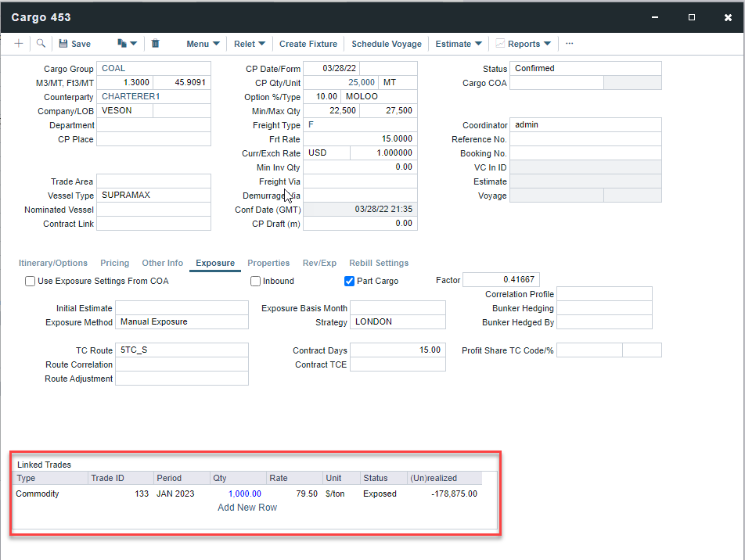Image resolution: width=745 pixels, height=560 pixels.
Task: Expand the Estimate dropdown
Action: (459, 44)
